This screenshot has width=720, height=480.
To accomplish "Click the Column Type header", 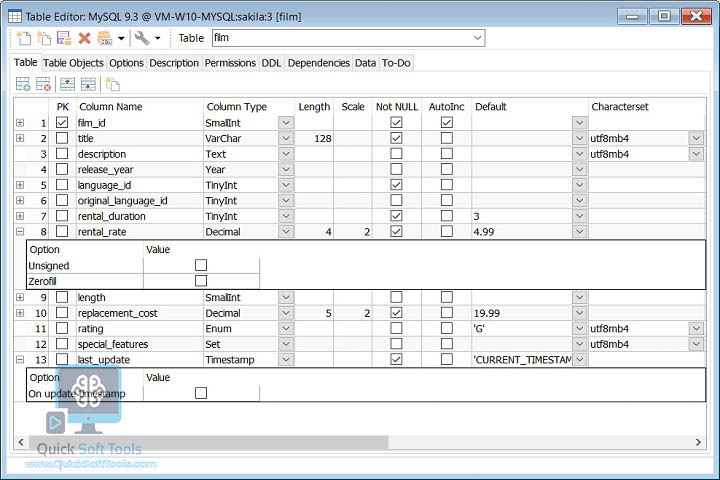I will (248, 107).
